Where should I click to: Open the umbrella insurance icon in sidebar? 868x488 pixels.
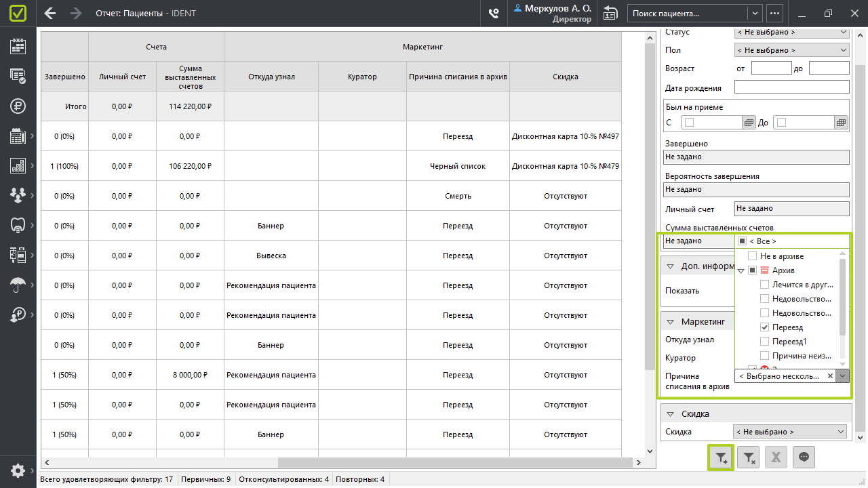click(x=18, y=285)
